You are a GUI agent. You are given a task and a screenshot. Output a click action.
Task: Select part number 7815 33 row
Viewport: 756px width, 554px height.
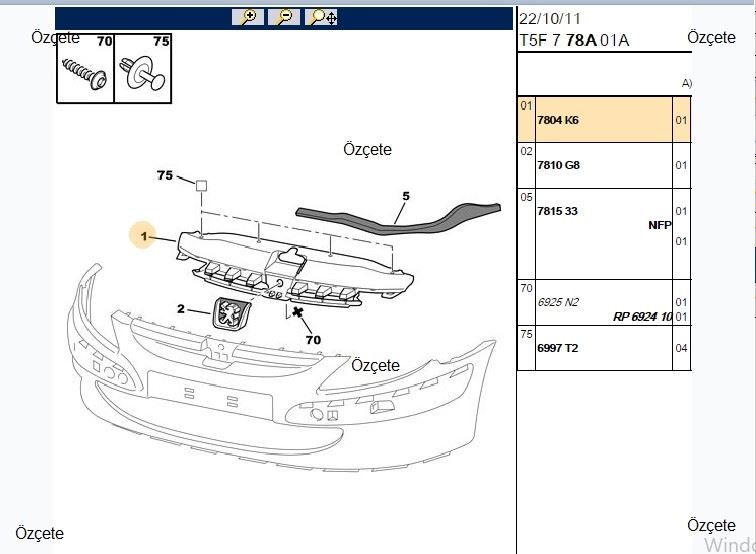[x=604, y=234]
